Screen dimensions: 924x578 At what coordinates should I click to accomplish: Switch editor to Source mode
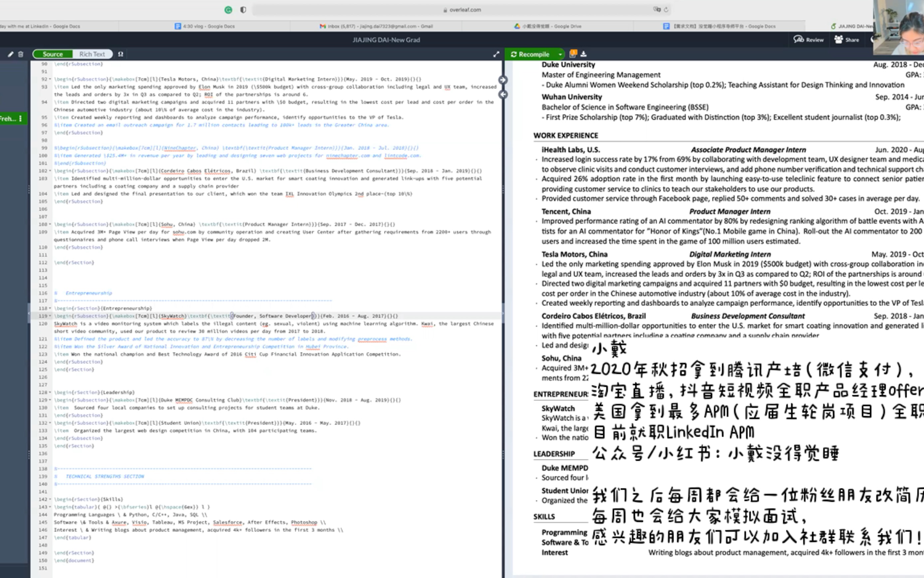[53, 54]
